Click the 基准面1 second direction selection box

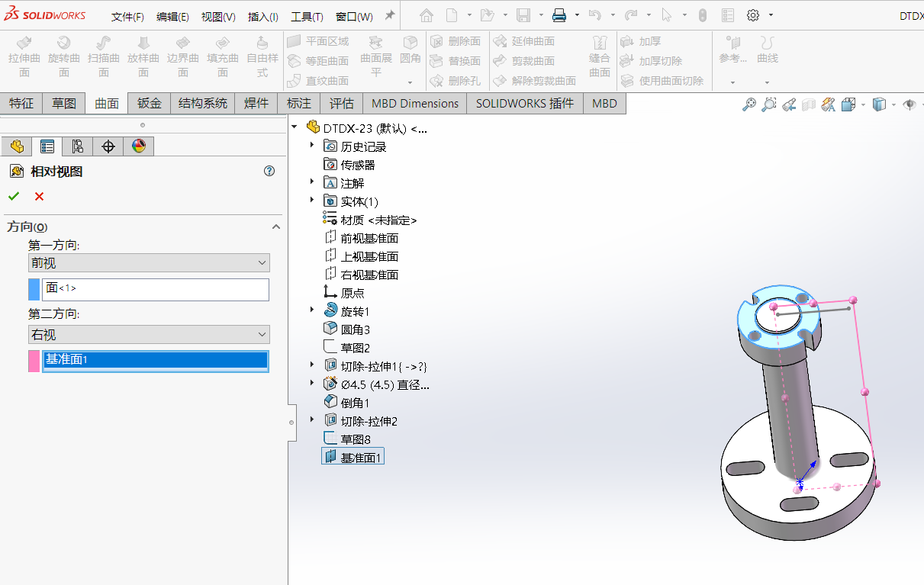(x=156, y=361)
